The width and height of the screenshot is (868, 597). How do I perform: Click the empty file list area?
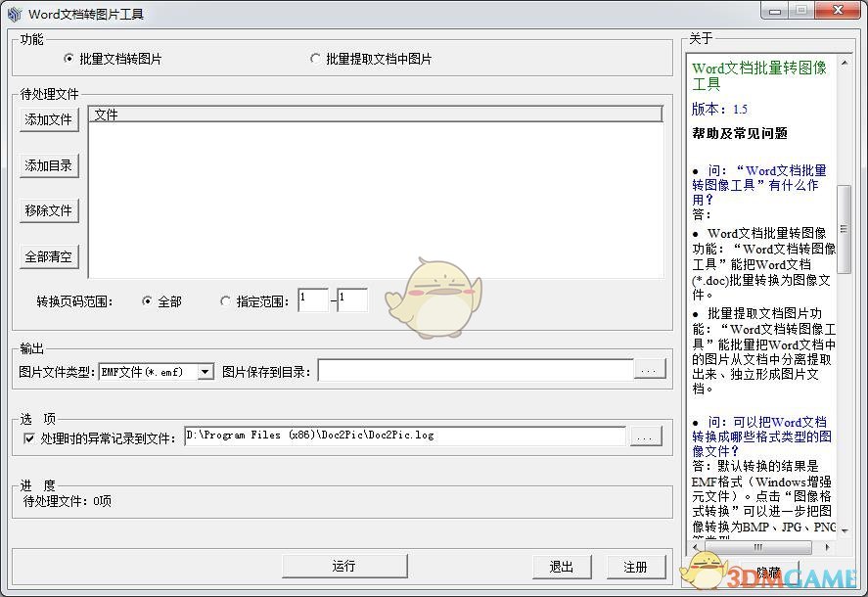[x=376, y=200]
